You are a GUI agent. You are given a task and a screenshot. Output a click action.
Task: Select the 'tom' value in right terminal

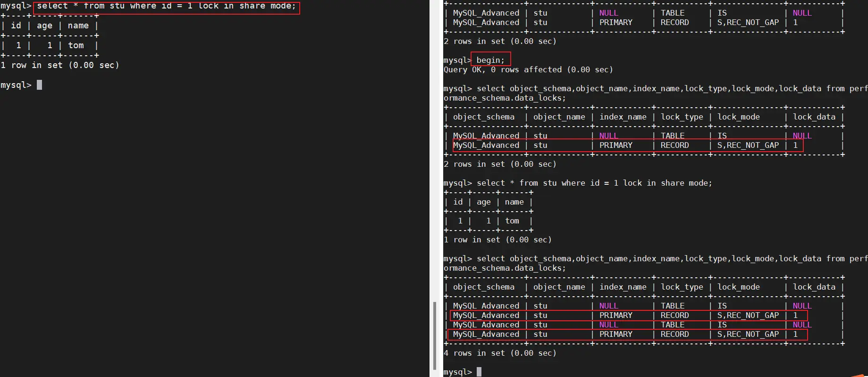512,221
